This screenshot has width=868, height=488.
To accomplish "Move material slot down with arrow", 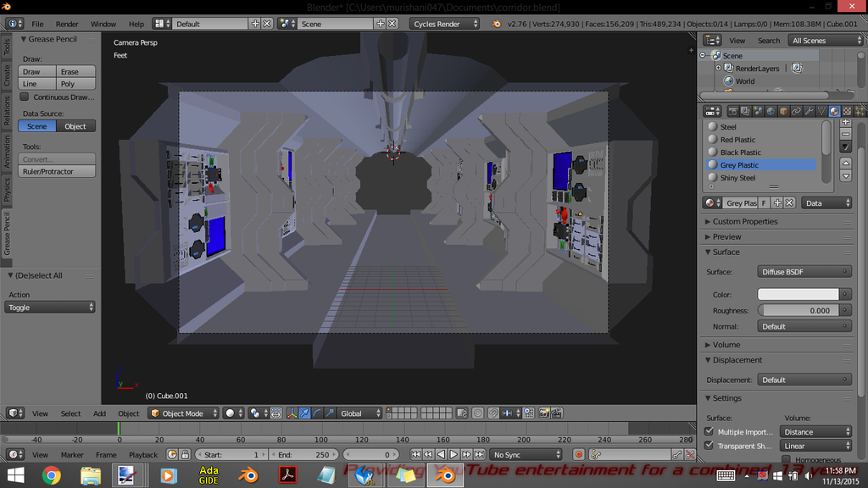I will pyautogui.click(x=845, y=176).
